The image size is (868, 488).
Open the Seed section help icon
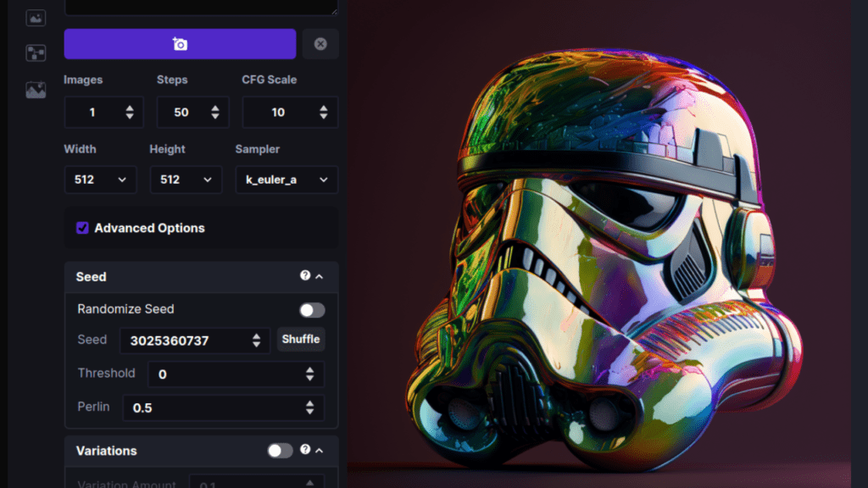303,276
